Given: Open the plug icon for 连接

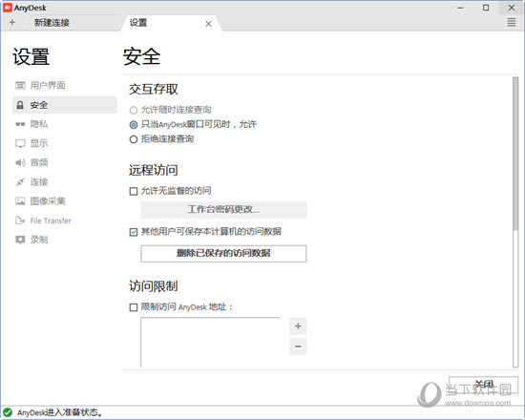Looking at the screenshot, I should coord(20,182).
